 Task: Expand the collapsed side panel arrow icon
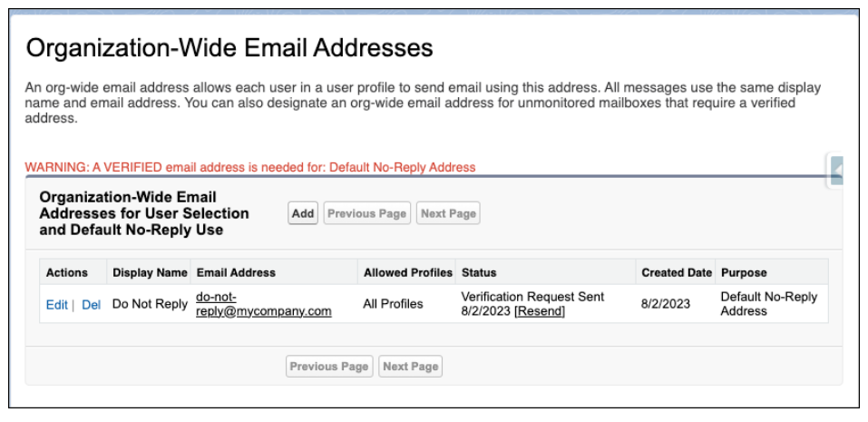[x=837, y=171]
